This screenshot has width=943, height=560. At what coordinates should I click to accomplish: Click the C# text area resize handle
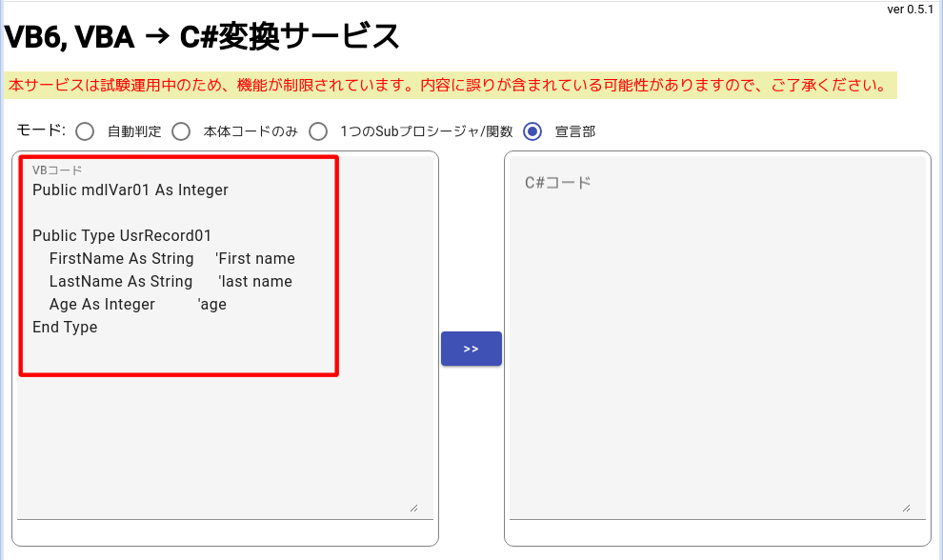coord(906,509)
